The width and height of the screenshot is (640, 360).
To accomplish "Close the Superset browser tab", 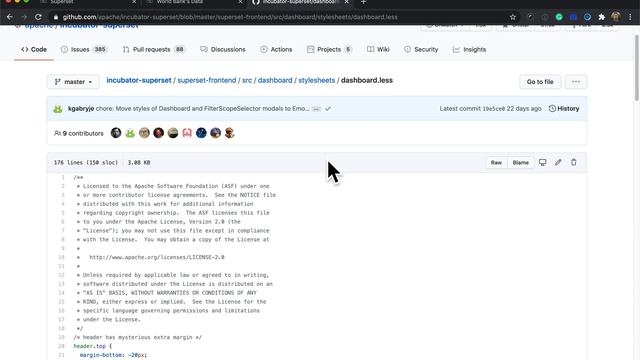I will coord(134,2).
